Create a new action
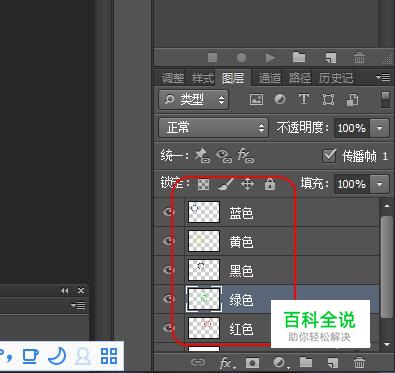Screen dimensions: 395x373 click(x=331, y=58)
